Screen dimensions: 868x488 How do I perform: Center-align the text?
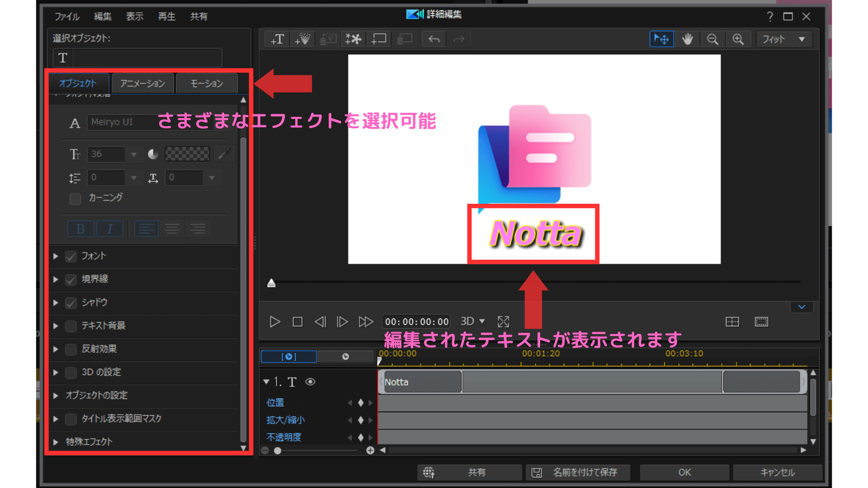click(x=172, y=229)
